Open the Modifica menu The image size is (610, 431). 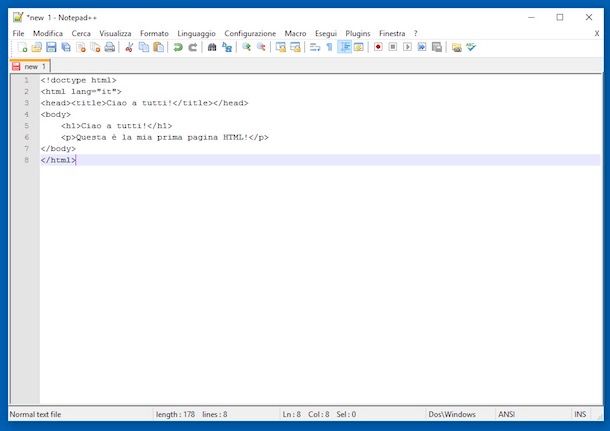pos(48,33)
